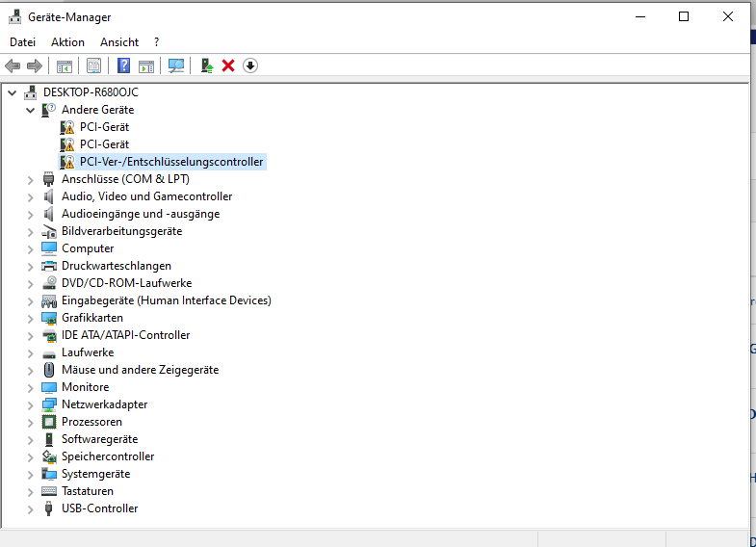This screenshot has height=547, width=756.
Task: Click the USB-Controller plug icon
Action: tap(48, 508)
